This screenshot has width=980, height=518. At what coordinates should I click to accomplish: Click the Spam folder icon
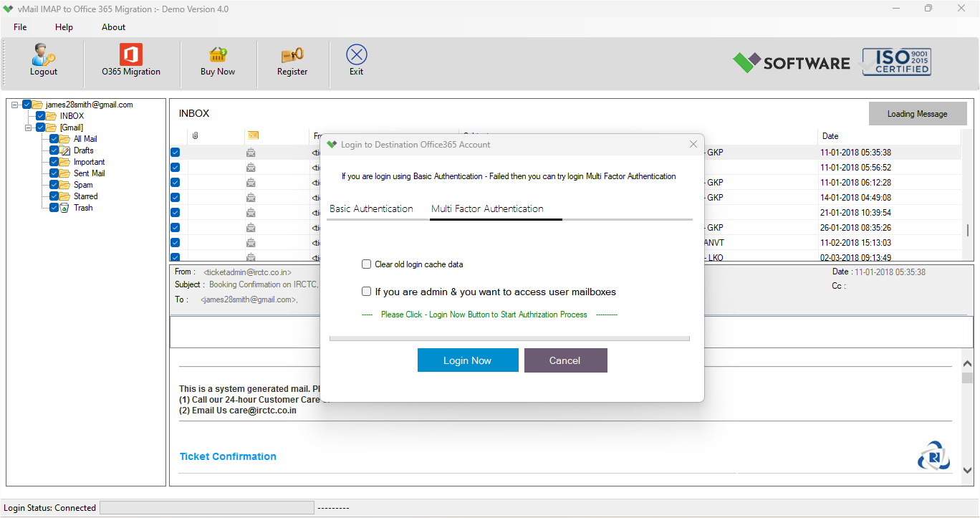coord(65,185)
